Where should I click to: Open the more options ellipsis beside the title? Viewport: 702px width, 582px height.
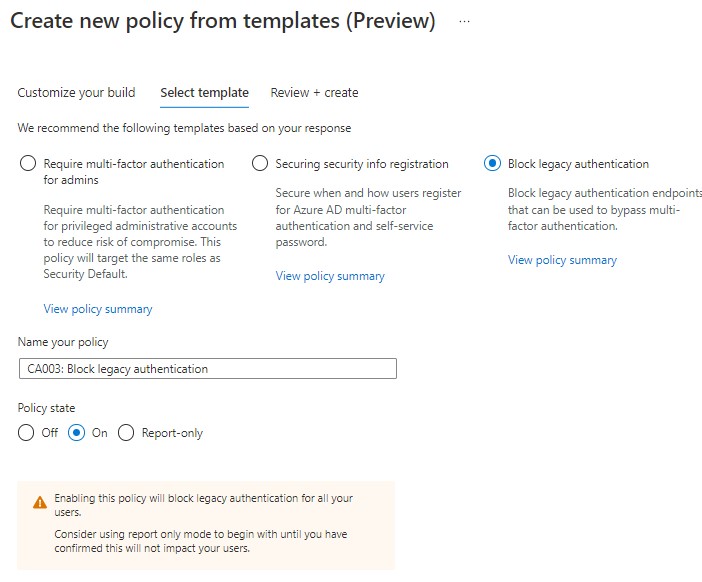[x=464, y=21]
